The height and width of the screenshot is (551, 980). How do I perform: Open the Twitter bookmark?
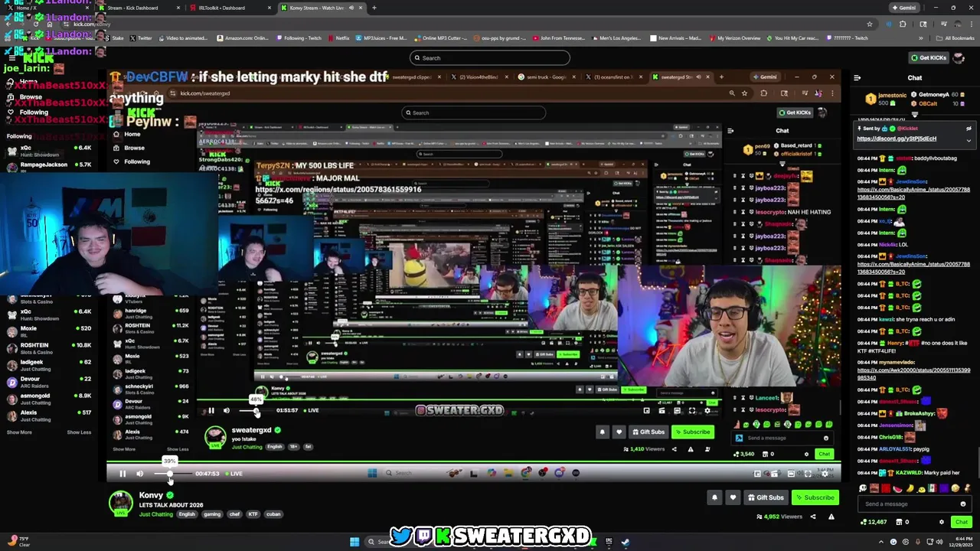pyautogui.click(x=141, y=38)
